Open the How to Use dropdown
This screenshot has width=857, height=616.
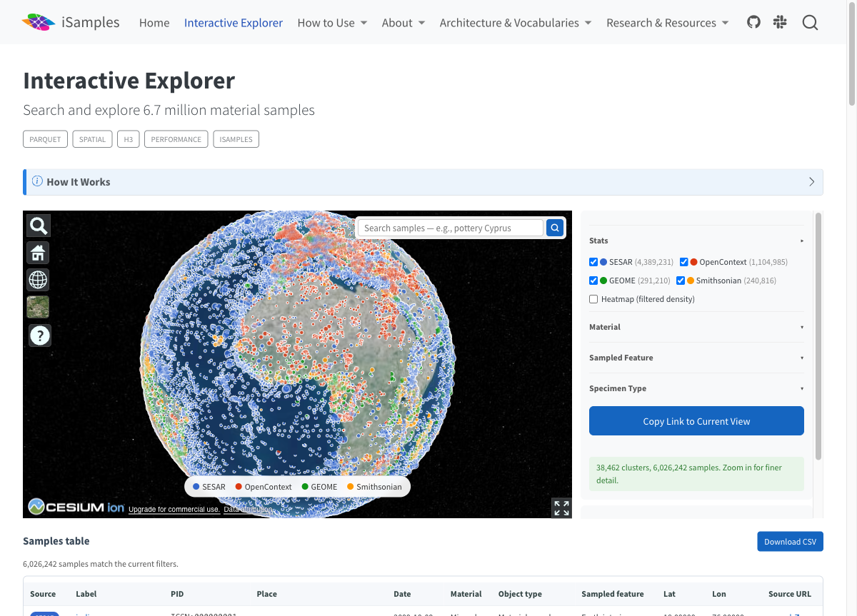[x=332, y=23]
